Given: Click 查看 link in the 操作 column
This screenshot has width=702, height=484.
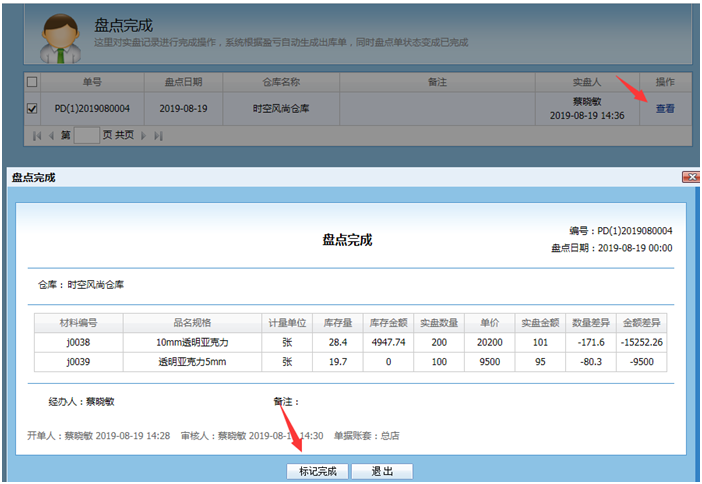Looking at the screenshot, I should coord(665,108).
